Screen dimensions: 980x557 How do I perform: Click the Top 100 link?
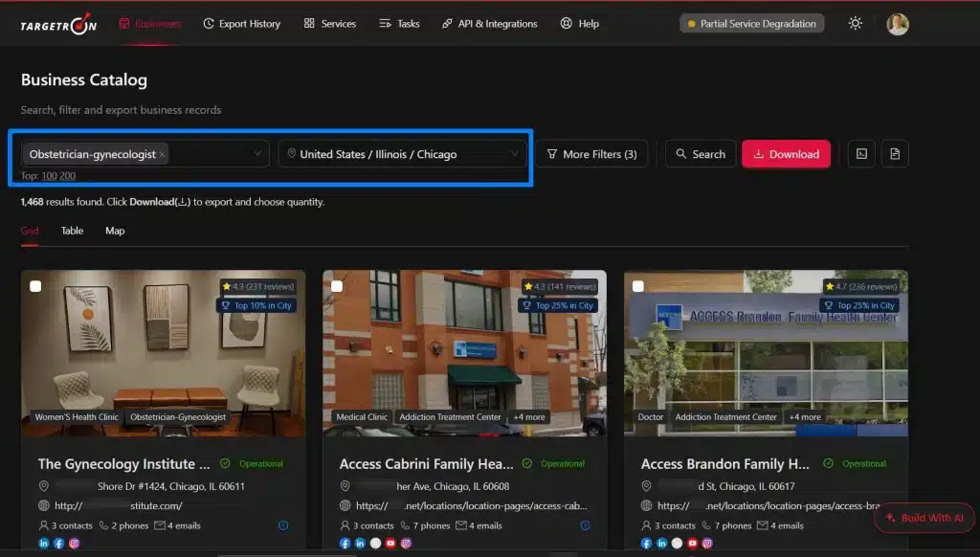click(49, 176)
